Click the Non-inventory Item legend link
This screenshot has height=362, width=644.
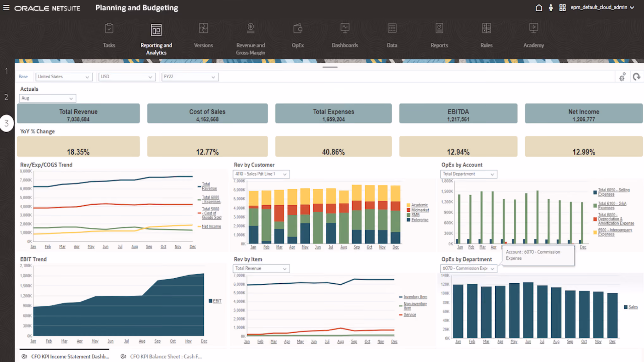click(x=415, y=306)
